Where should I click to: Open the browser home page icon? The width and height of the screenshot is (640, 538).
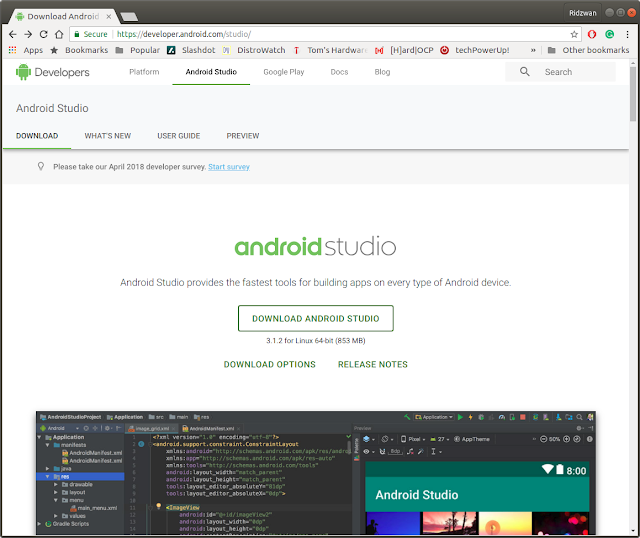pyautogui.click(x=59, y=34)
